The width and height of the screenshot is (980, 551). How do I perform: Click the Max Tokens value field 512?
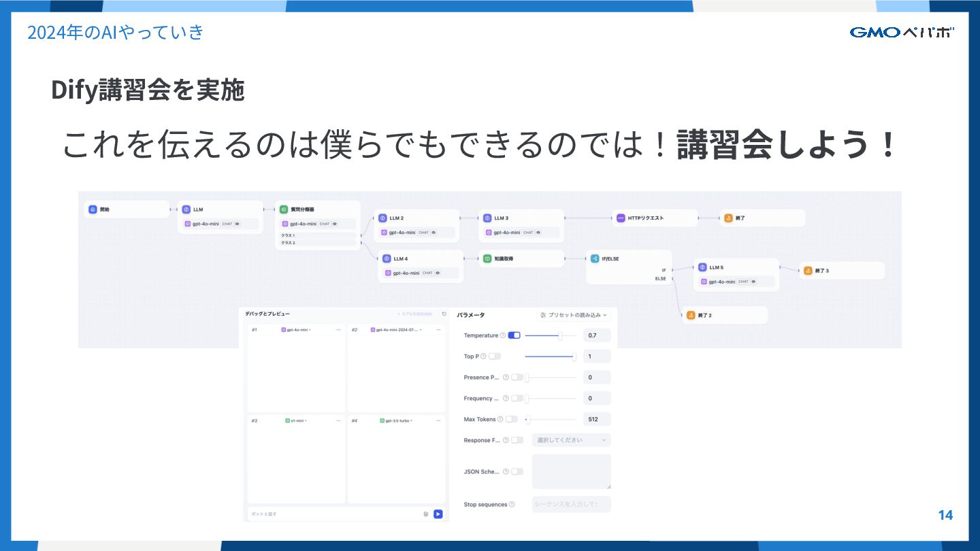point(597,419)
